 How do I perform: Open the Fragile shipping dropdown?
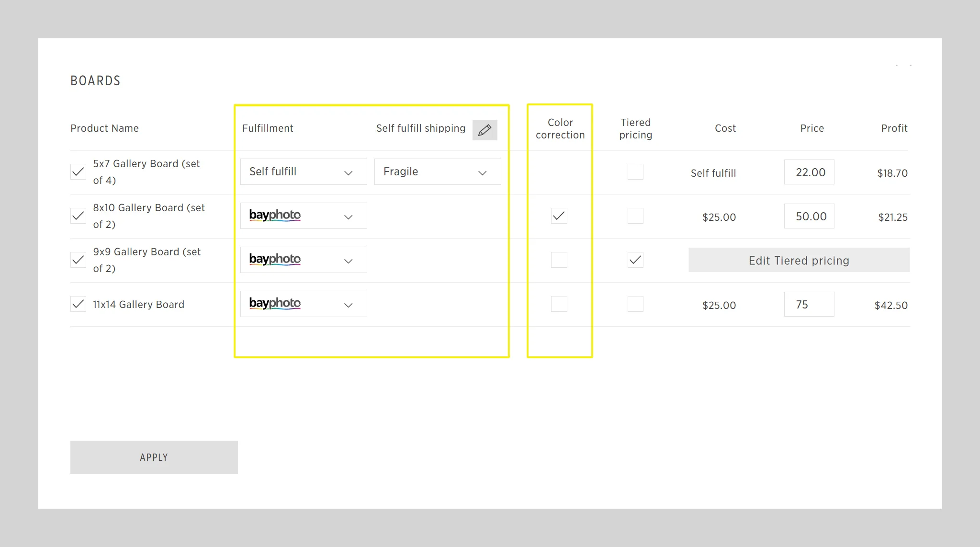(x=438, y=171)
